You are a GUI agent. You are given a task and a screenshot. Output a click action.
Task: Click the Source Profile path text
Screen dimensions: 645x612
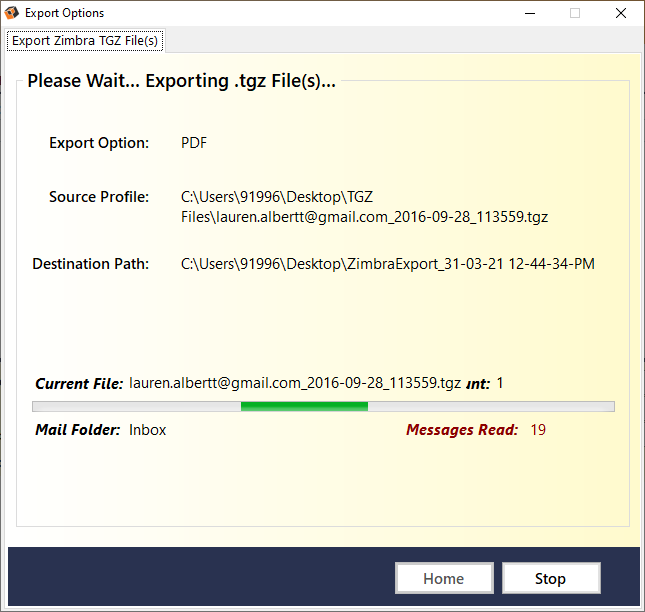364,207
